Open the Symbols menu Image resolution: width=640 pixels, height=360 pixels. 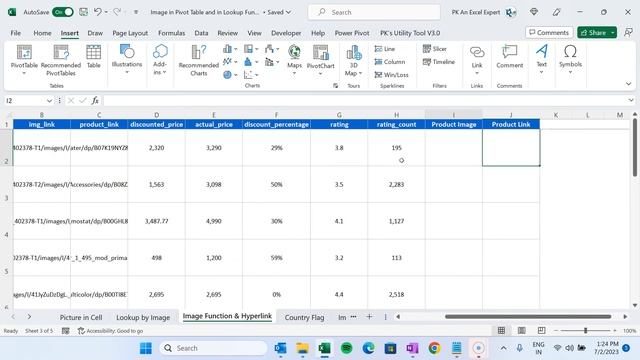point(570,60)
